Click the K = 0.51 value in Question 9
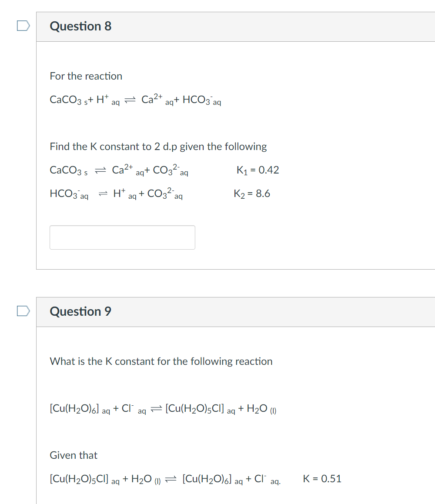Screen dimensions: 435x504 coord(322,479)
